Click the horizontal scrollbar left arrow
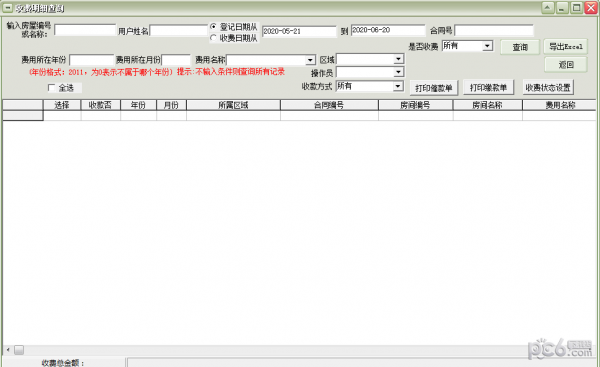This screenshot has height=367, width=600. pyautogui.click(x=8, y=350)
